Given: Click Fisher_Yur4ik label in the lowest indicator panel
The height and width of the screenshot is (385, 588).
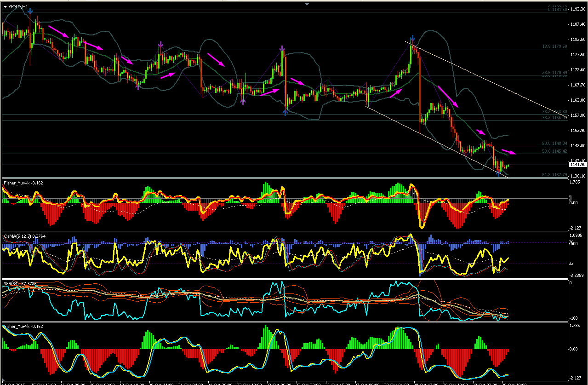Looking at the screenshot, I should (x=23, y=327).
